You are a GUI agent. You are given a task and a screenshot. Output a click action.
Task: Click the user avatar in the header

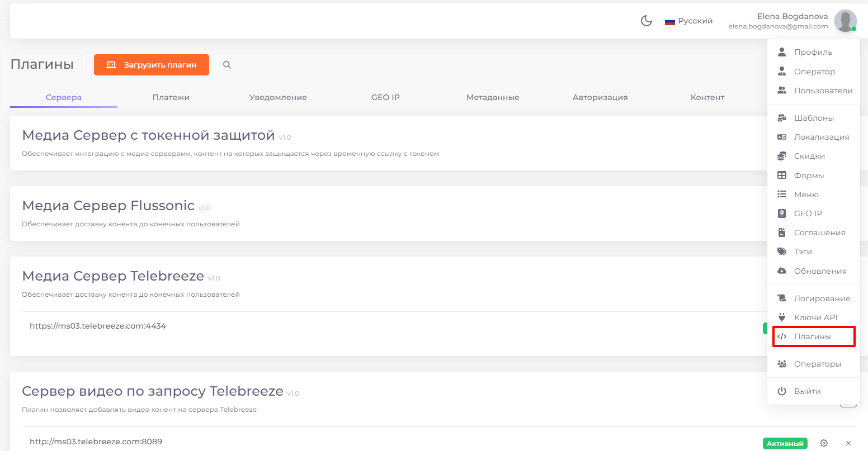[x=845, y=21]
